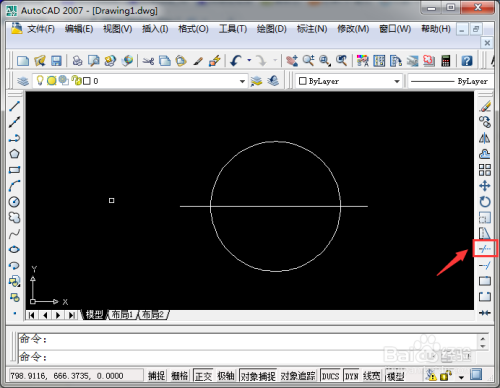Select the Stretch modify tool
The image size is (500, 388).
click(x=485, y=233)
